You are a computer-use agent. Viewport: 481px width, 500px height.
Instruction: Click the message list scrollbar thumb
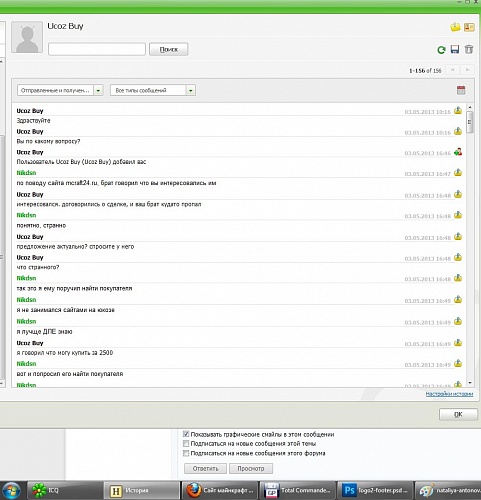coord(470,122)
